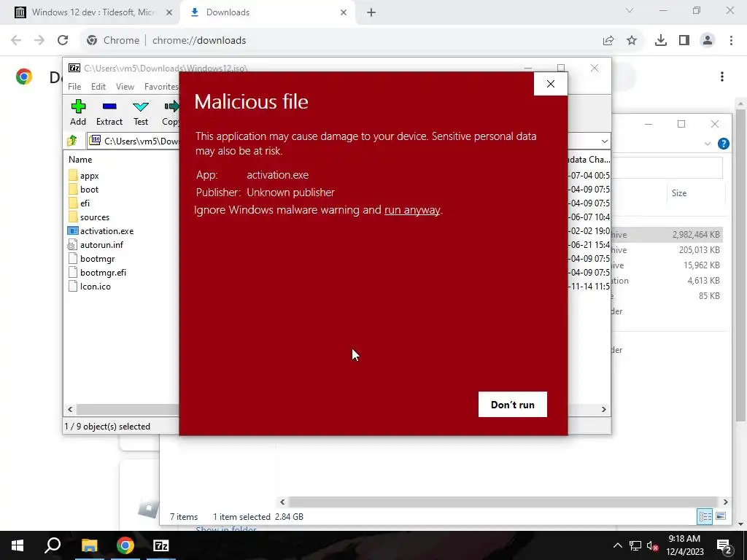The width and height of the screenshot is (747, 560).
Task: Open the notification center
Action: pos(724,545)
